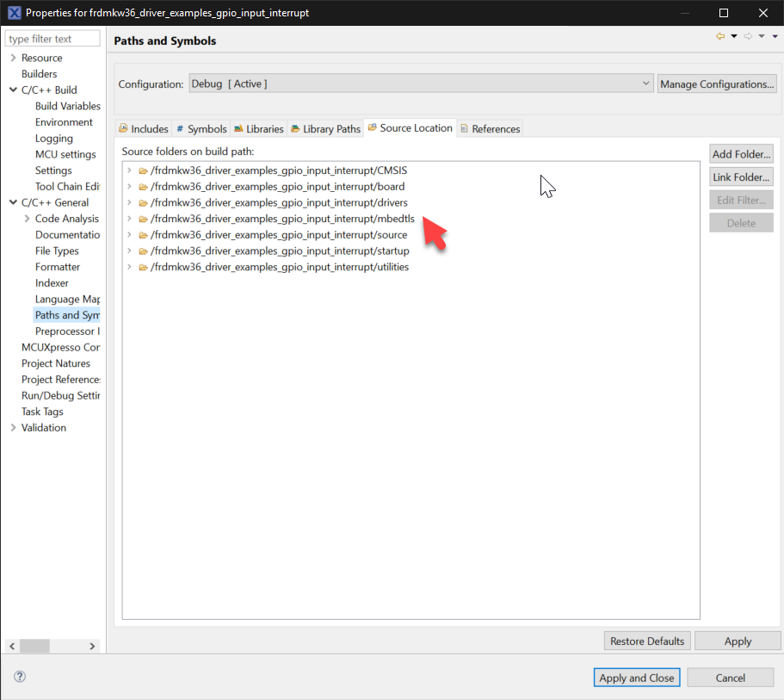The height and width of the screenshot is (700, 784).
Task: Expand the utilities source folder entry
Action: [129, 267]
